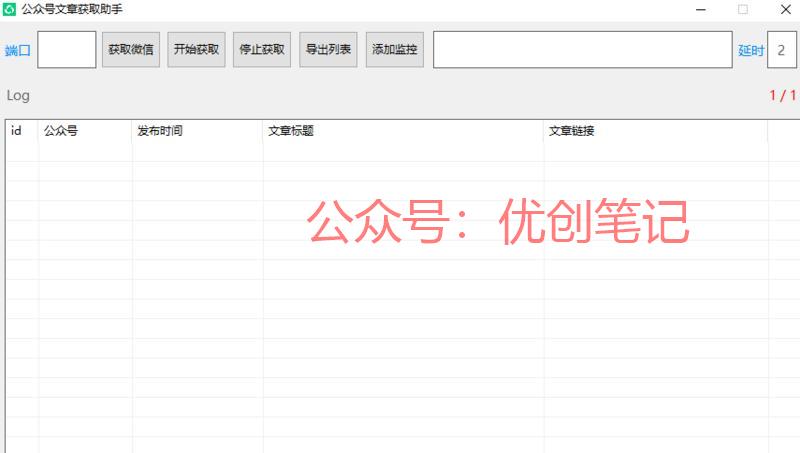Export the list with 导出列表
800x453 pixels.
point(328,49)
